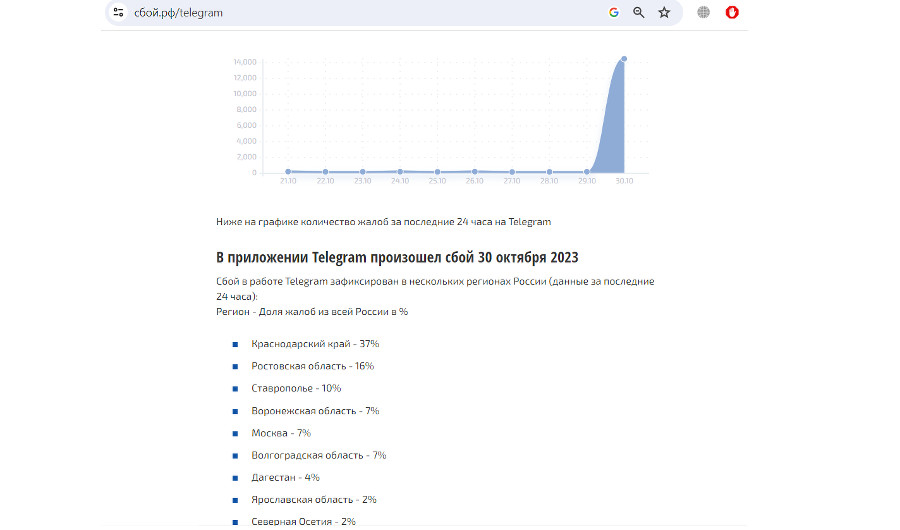Click the Москва - 7% list item
The image size is (900, 530).
[281, 433]
